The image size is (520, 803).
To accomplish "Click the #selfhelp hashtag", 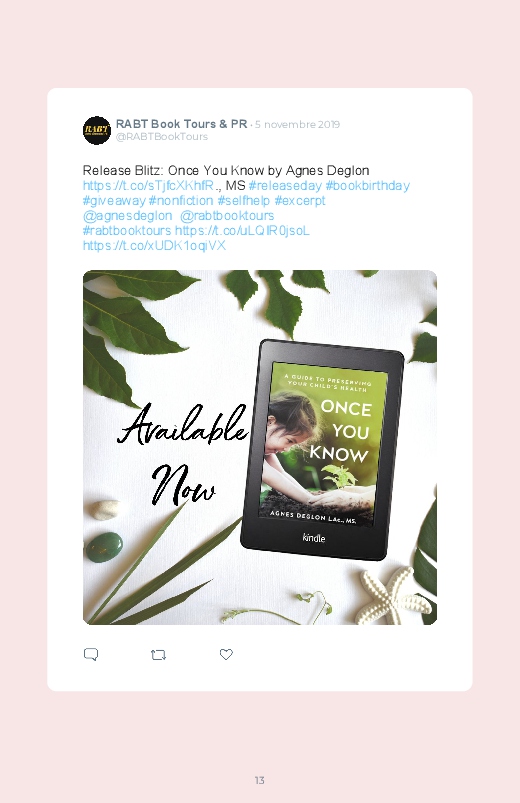I will tap(243, 200).
